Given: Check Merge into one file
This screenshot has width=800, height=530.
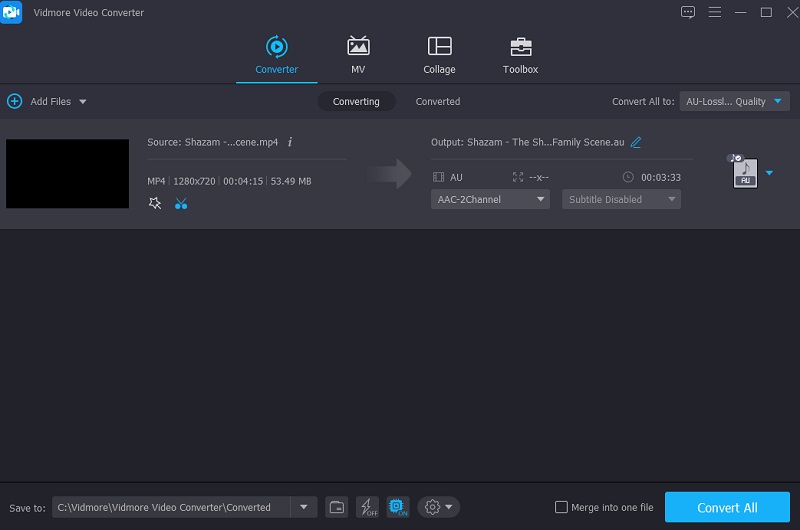Looking at the screenshot, I should (x=561, y=507).
